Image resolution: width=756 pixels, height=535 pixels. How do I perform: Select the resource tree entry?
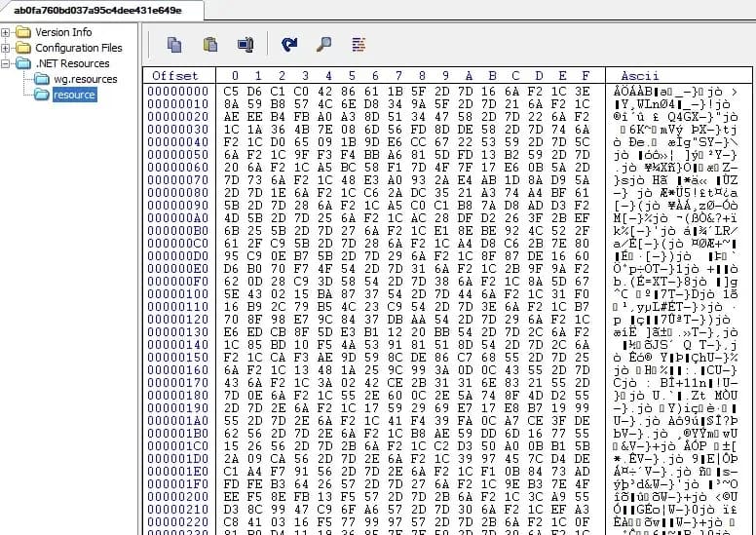click(x=74, y=95)
